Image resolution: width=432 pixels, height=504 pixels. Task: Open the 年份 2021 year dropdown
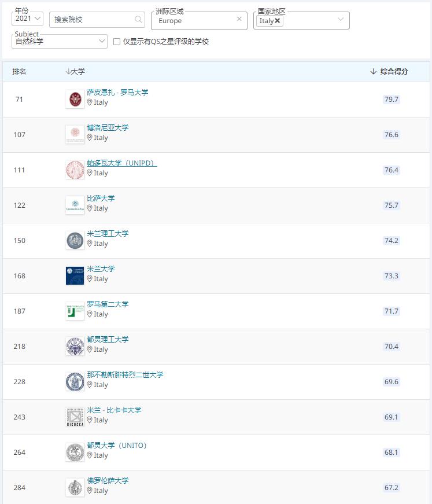pos(27,19)
